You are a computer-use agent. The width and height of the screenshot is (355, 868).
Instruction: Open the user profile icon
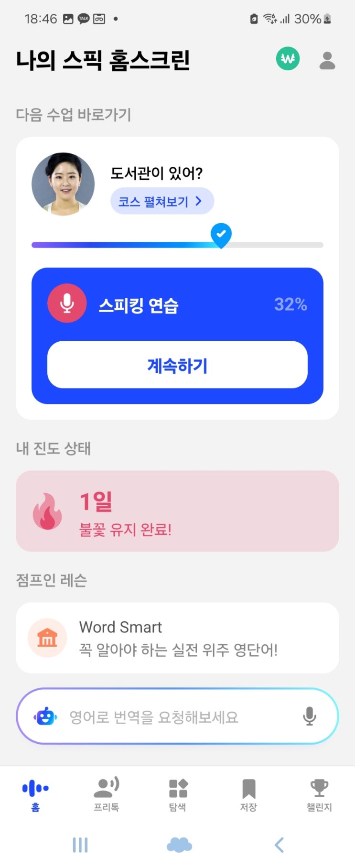pyautogui.click(x=327, y=60)
